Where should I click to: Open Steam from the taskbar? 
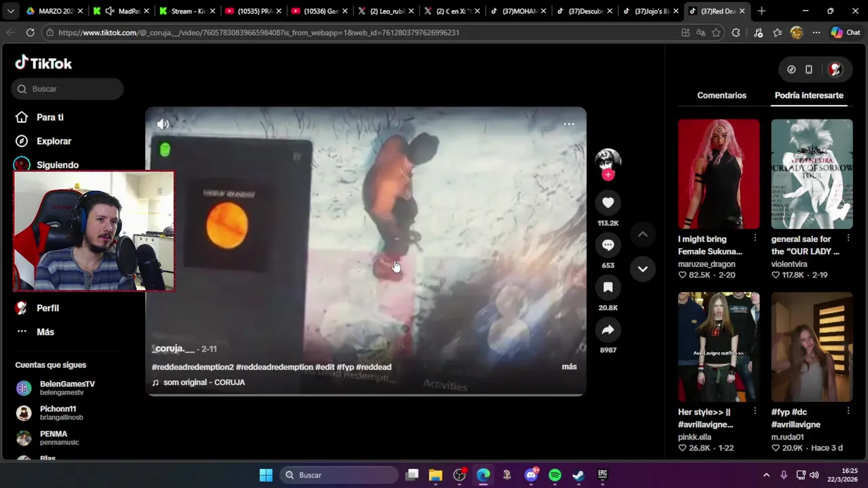pos(578,475)
